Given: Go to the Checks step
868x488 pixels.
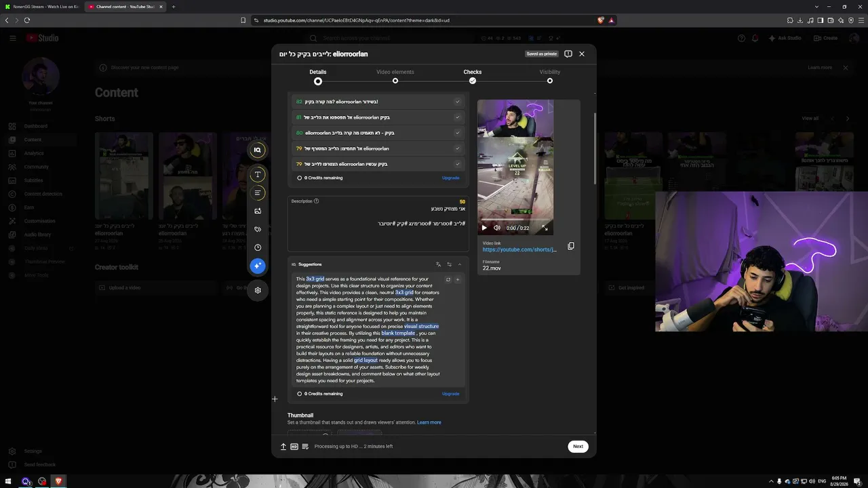Looking at the screenshot, I should pos(473,76).
